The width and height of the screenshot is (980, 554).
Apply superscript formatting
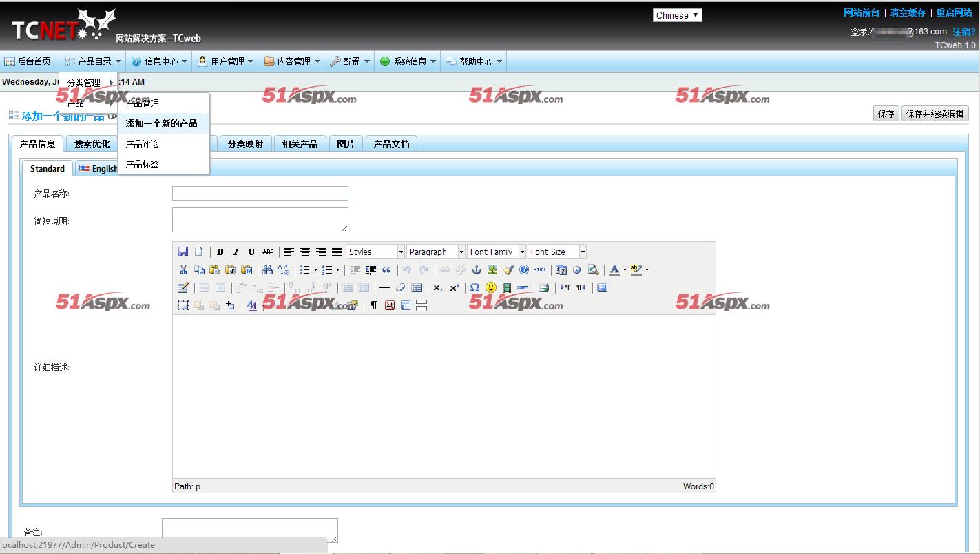[454, 287]
